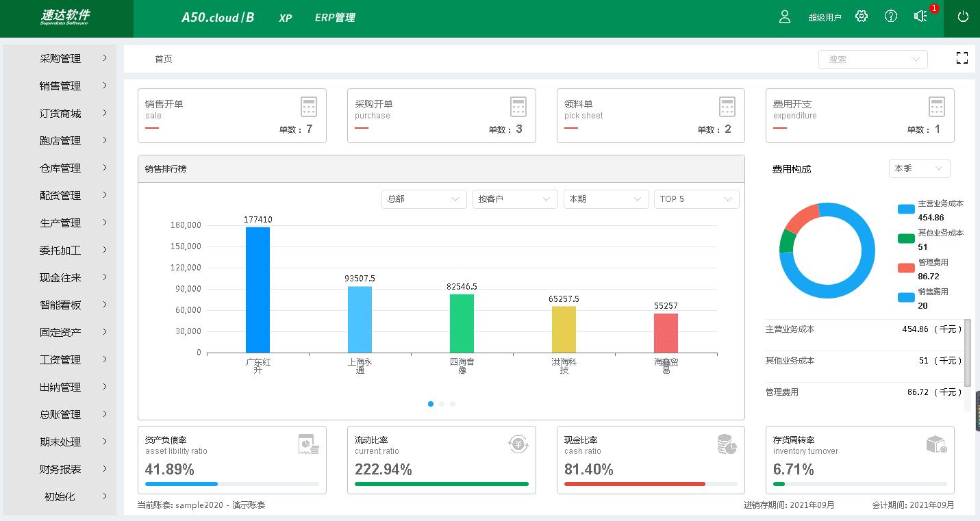980x521 pixels.
Task: Open the TOP 5 dropdown
Action: 696,199
